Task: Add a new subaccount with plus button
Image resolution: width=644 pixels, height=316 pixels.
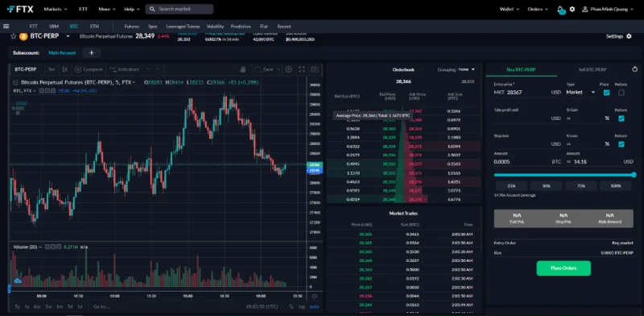Action: click(x=92, y=52)
